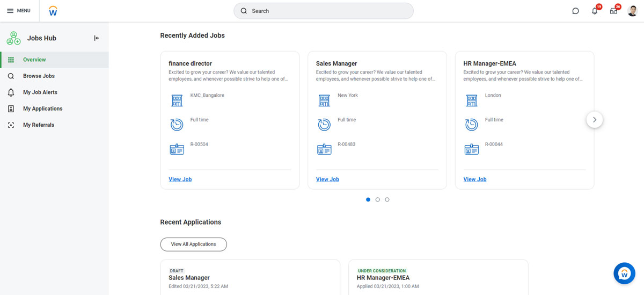Click the Workday logo

tap(53, 11)
